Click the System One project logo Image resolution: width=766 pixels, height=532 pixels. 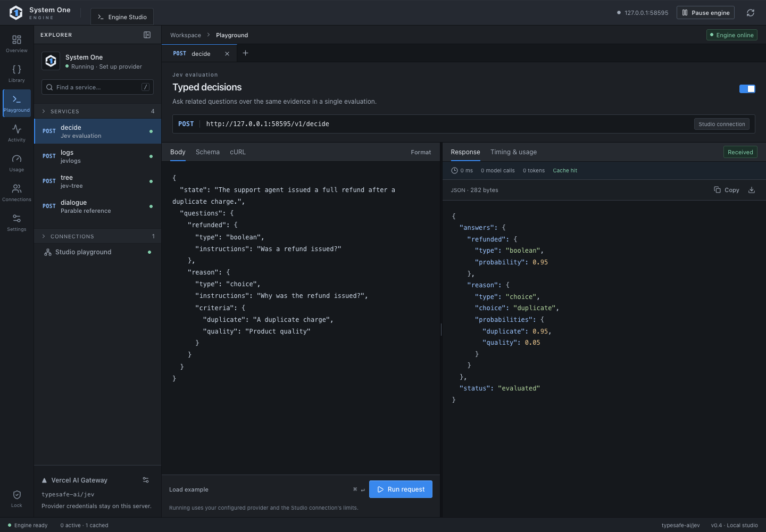coord(51,61)
